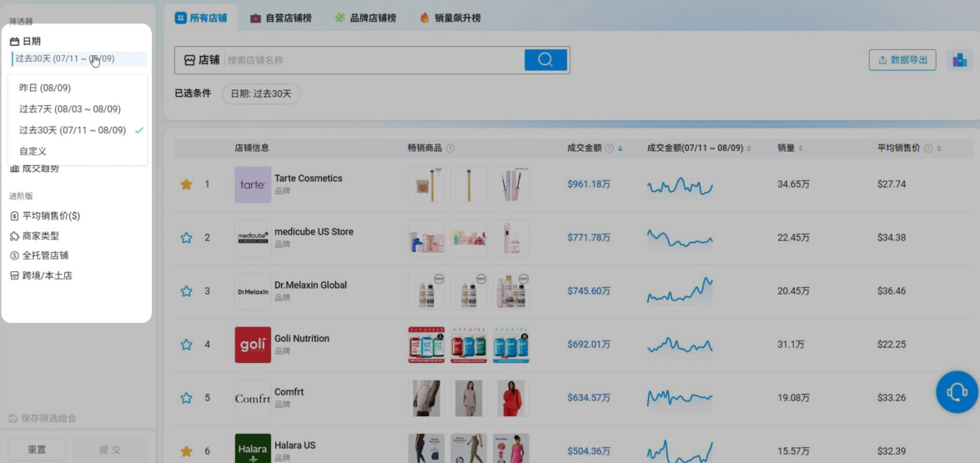980x463 pixels.
Task: Expand 成交趋势 filter
Action: click(x=34, y=168)
